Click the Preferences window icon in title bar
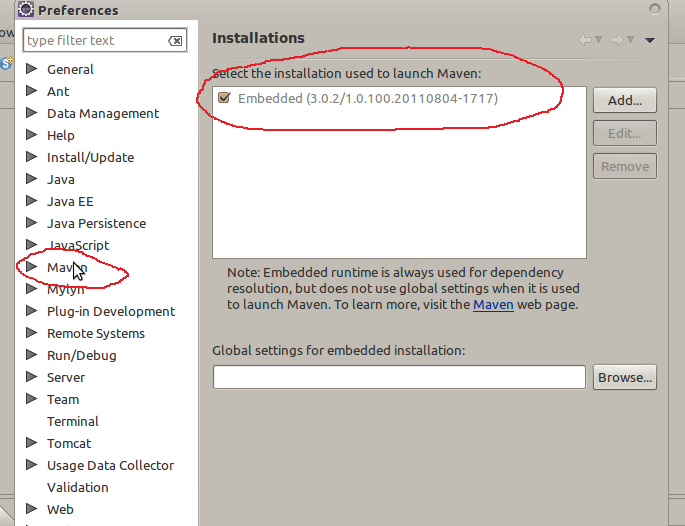This screenshot has width=685, height=526. click(26, 9)
